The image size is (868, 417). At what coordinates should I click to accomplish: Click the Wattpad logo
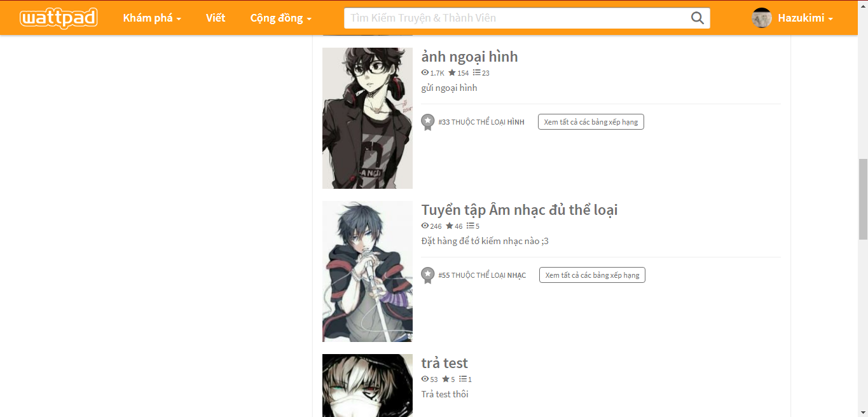pos(59,18)
